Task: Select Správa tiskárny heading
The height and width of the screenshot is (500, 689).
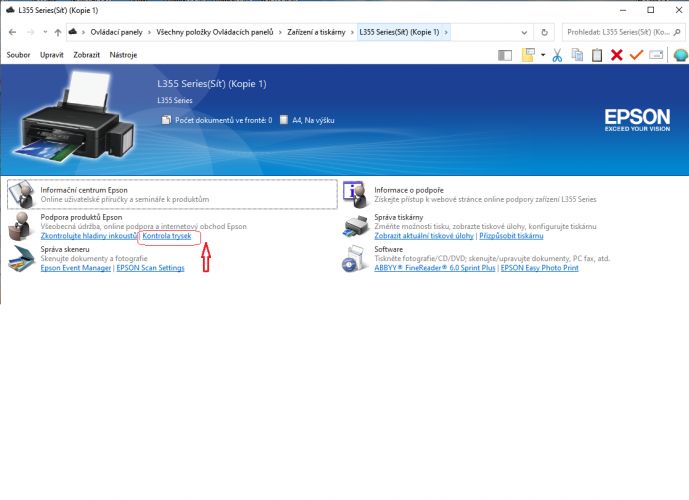Action: tap(399, 217)
